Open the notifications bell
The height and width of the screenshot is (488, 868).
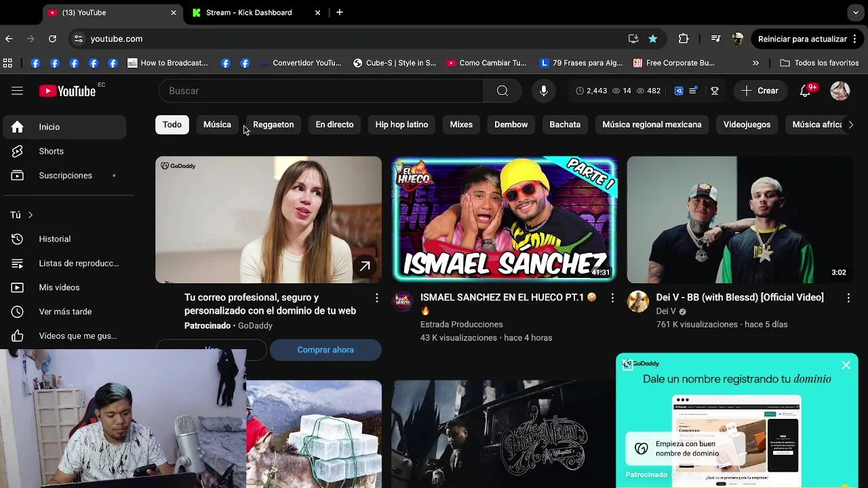coord(805,91)
